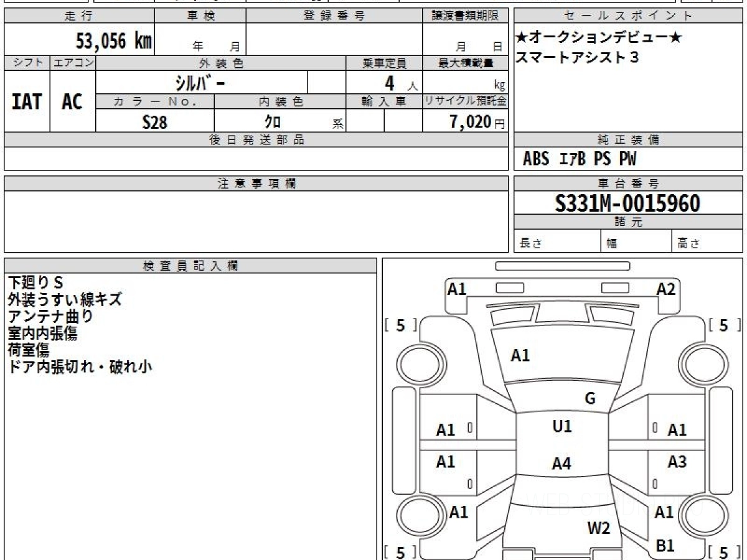Click the B1 mark on the diagram

pyautogui.click(x=665, y=546)
